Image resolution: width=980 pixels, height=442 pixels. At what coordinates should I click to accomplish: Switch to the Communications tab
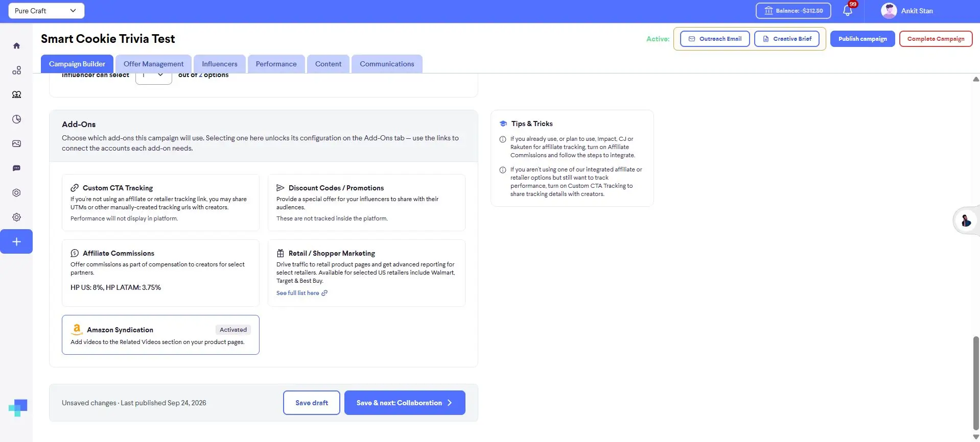[x=387, y=64]
